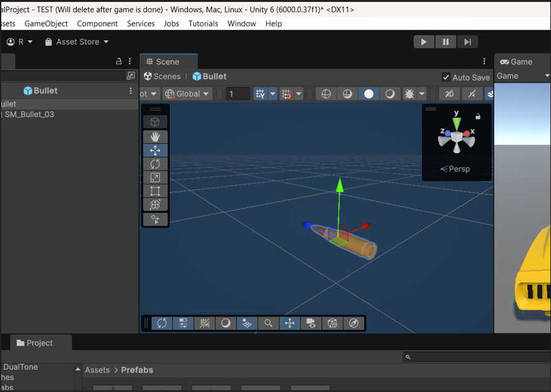Select the Rect tool
Viewport: 551px width, 392px height.
coord(155,191)
